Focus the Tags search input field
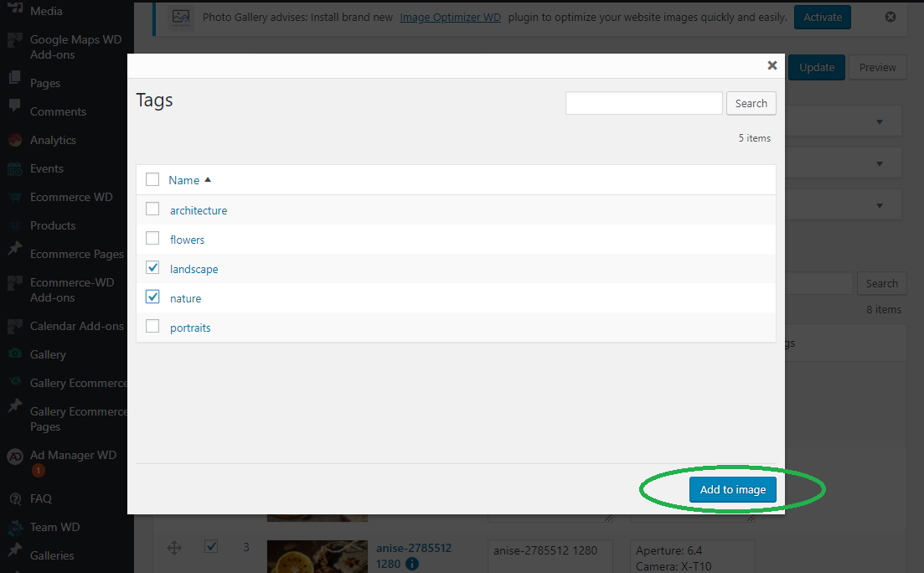The height and width of the screenshot is (573, 924). click(643, 103)
